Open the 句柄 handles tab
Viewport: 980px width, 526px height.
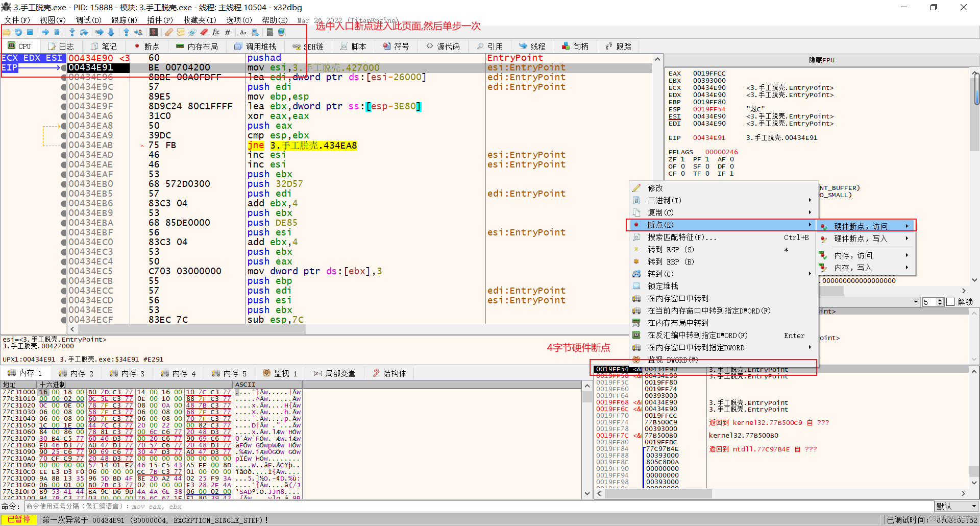point(575,46)
